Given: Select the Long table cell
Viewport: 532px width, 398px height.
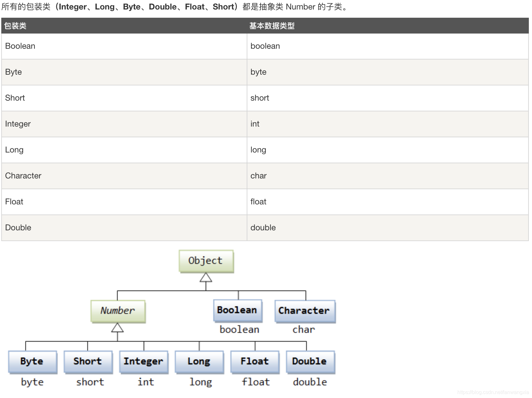Looking at the screenshot, I should point(124,150).
